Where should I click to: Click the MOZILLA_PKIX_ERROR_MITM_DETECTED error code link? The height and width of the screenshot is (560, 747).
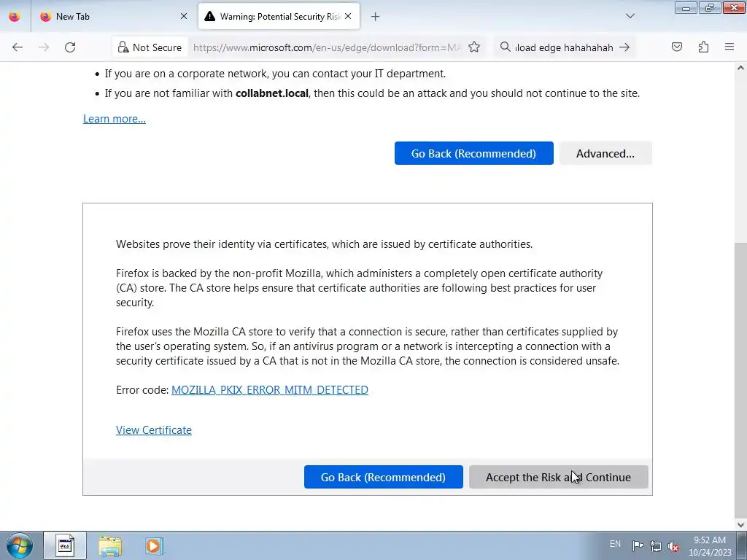(270, 390)
